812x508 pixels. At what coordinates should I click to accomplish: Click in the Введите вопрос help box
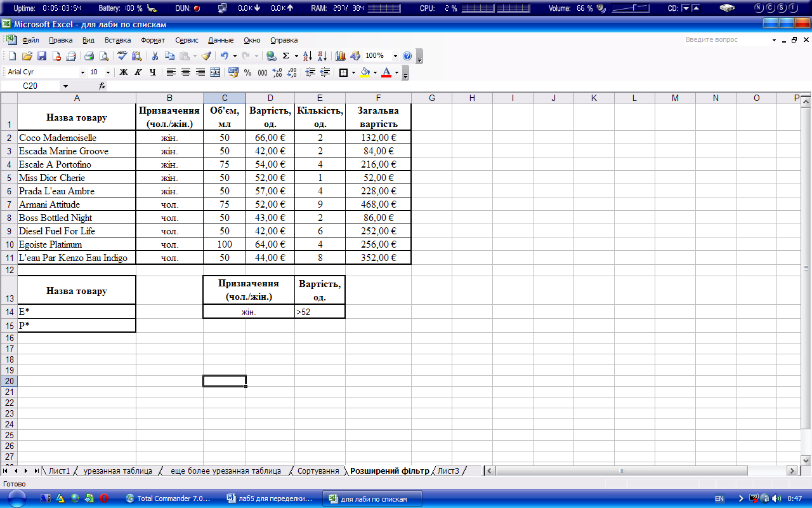pyautogui.click(x=726, y=39)
